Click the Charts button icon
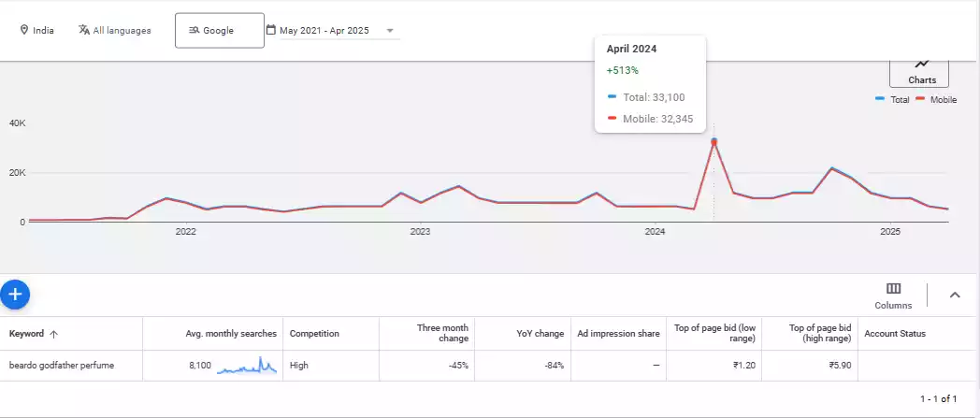Image resolution: width=980 pixels, height=418 pixels. point(922,64)
